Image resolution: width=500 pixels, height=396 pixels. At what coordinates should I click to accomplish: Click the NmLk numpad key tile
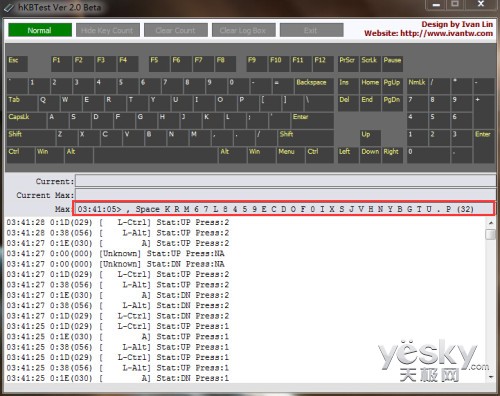tap(417, 86)
